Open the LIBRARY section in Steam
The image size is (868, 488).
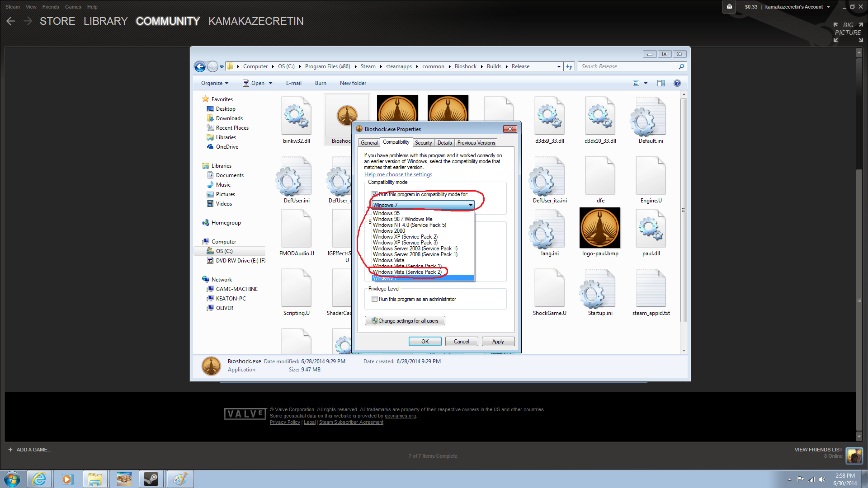[105, 21]
